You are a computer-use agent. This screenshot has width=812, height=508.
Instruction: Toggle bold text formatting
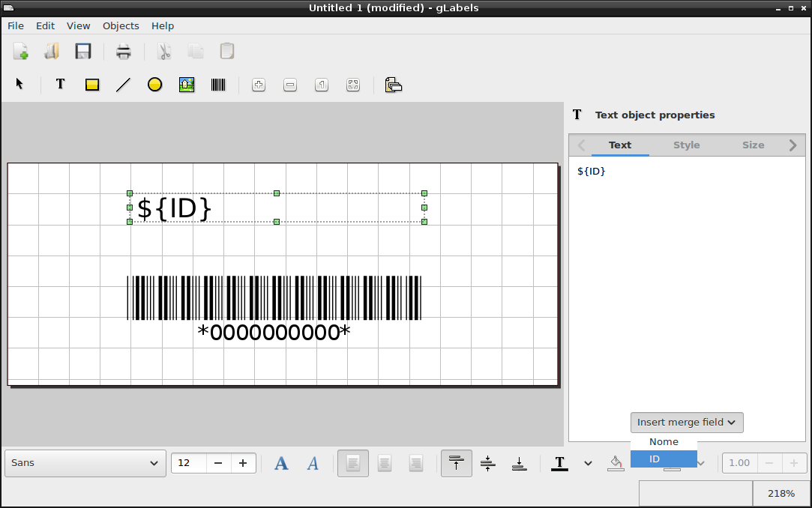coord(281,463)
